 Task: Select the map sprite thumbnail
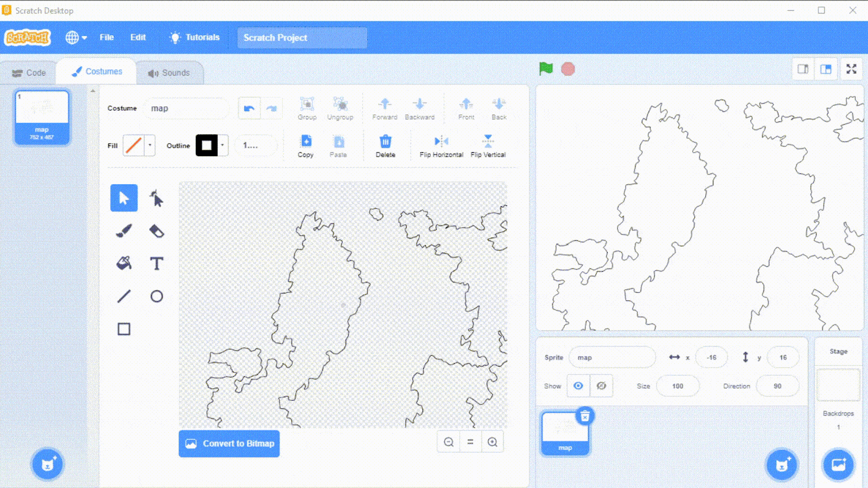tap(565, 432)
